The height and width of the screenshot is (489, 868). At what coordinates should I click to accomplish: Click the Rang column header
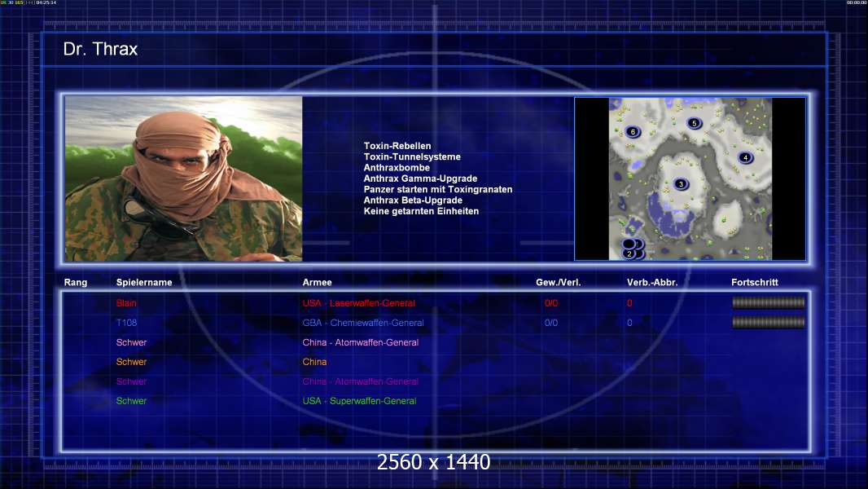tap(75, 283)
